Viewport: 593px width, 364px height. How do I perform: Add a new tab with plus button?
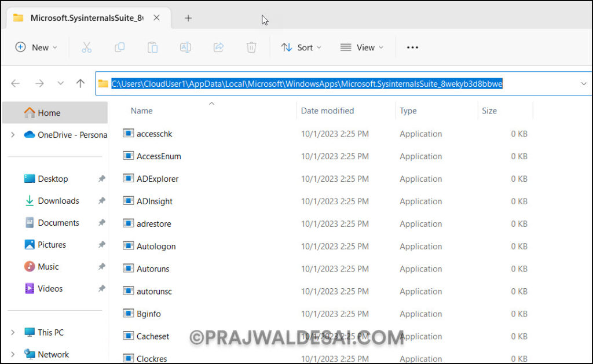188,18
